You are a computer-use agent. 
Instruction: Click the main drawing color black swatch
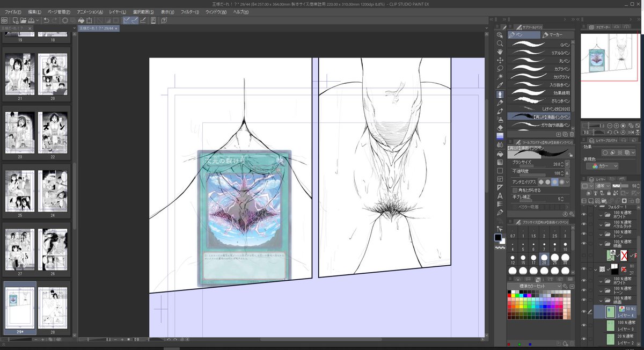(499, 237)
